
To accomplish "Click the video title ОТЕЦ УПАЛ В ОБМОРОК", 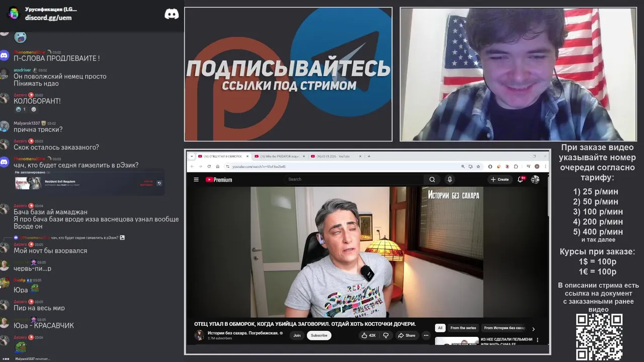I will [305, 324].
